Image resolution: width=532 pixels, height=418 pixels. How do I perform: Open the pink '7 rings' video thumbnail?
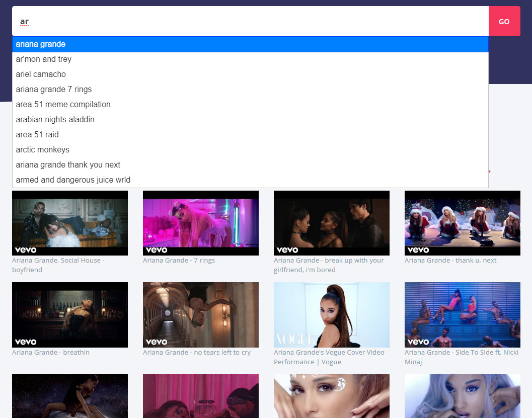point(201,223)
